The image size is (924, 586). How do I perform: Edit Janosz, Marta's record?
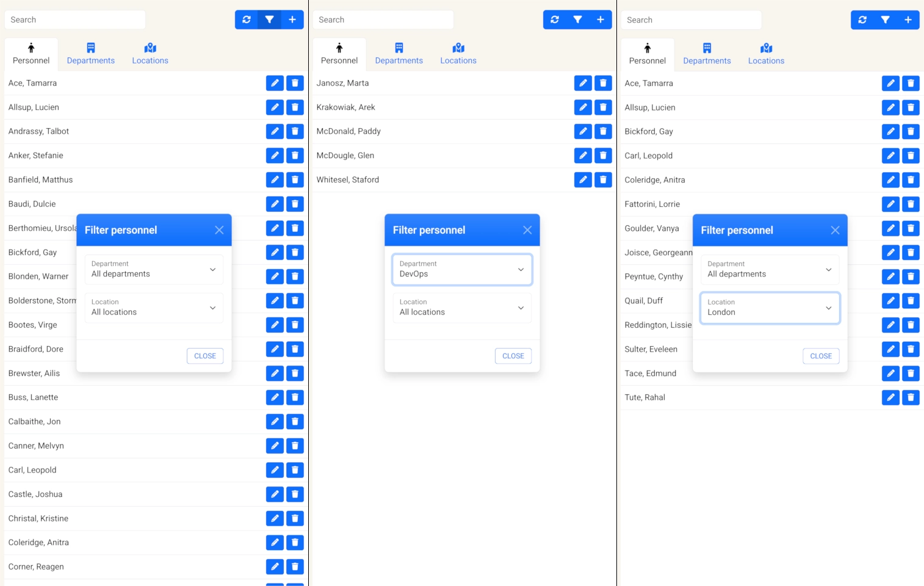[583, 83]
